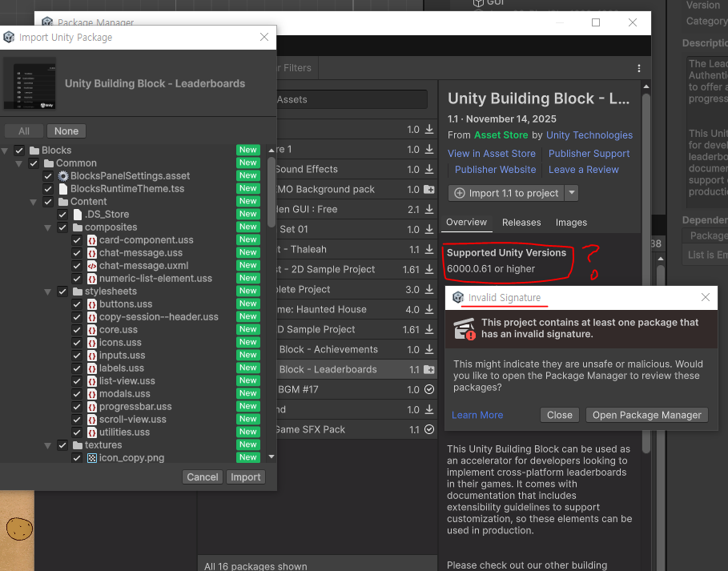Click the plus icon in Import 1.1 button
This screenshot has width=728, height=571.
point(460,193)
